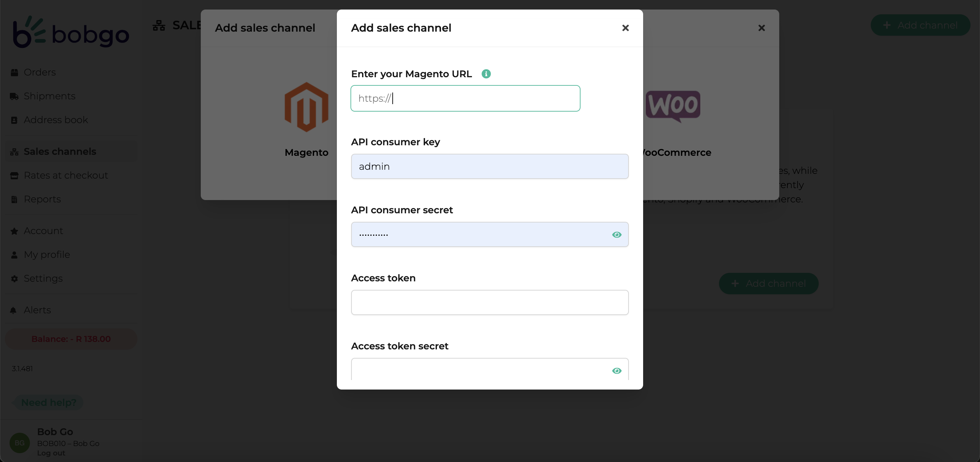Open the Settings gear item
This screenshot has height=462, width=980.
click(43, 278)
